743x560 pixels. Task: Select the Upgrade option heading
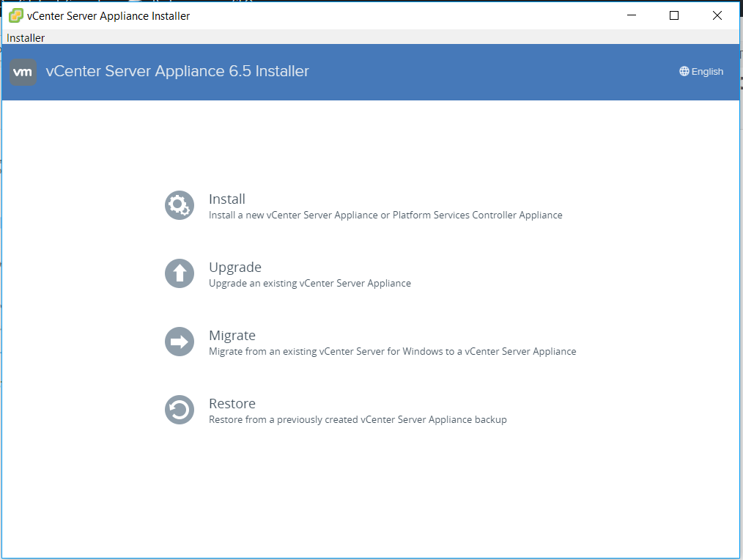click(x=235, y=268)
